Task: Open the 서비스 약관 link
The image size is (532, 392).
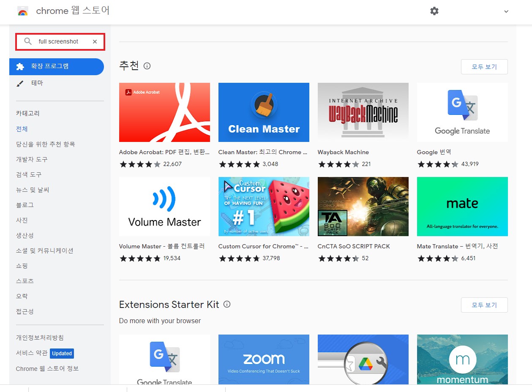Action: coord(32,353)
